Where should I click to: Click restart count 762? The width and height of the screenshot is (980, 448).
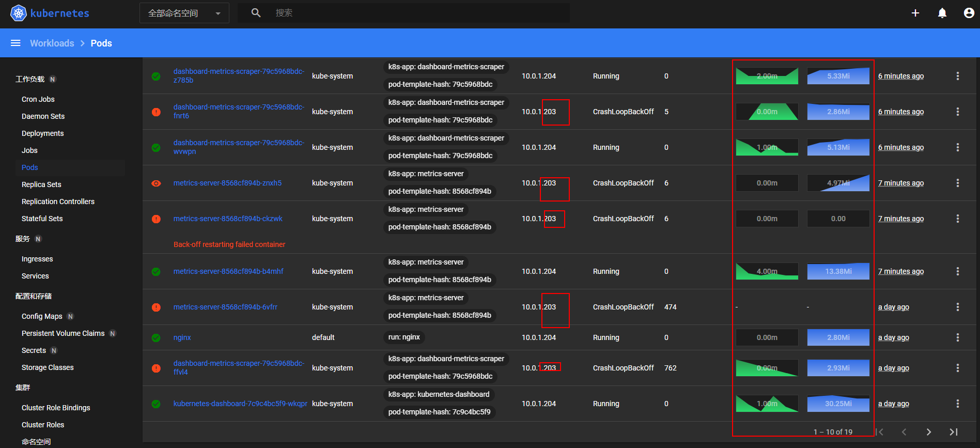670,368
